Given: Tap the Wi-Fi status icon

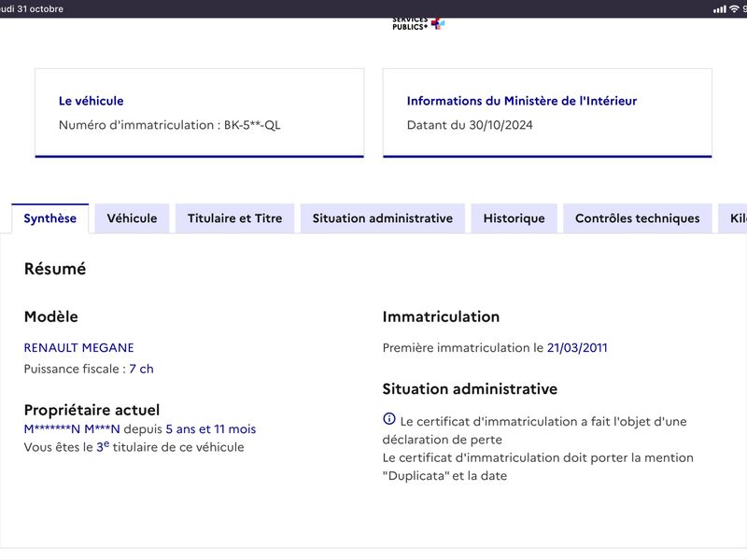Looking at the screenshot, I should pyautogui.click(x=734, y=8).
